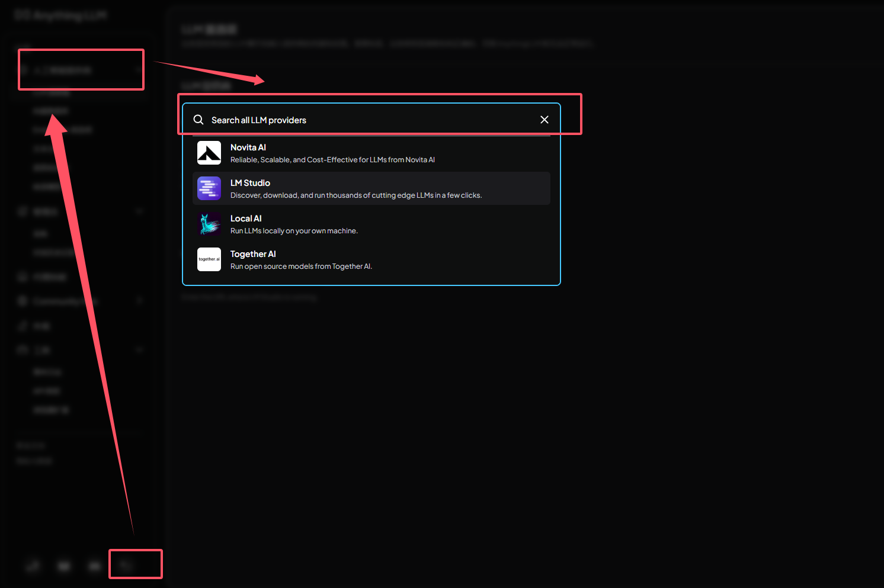Screen dimensions: 884x588
Task: Click the Together AI logo icon
Action: (x=209, y=259)
